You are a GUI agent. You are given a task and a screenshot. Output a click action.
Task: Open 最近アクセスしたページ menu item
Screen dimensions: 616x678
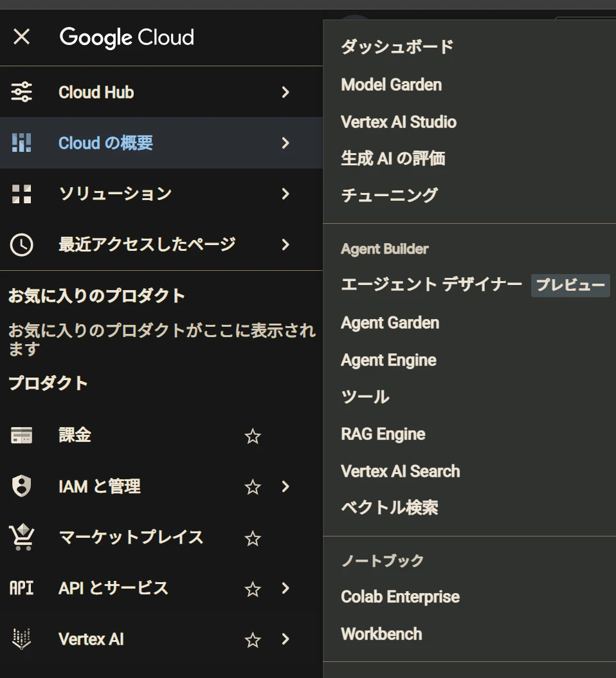click(x=161, y=244)
